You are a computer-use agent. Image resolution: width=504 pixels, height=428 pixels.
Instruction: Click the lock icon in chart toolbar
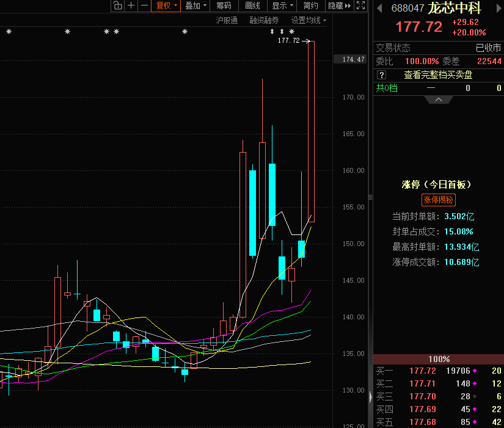(x=117, y=5)
